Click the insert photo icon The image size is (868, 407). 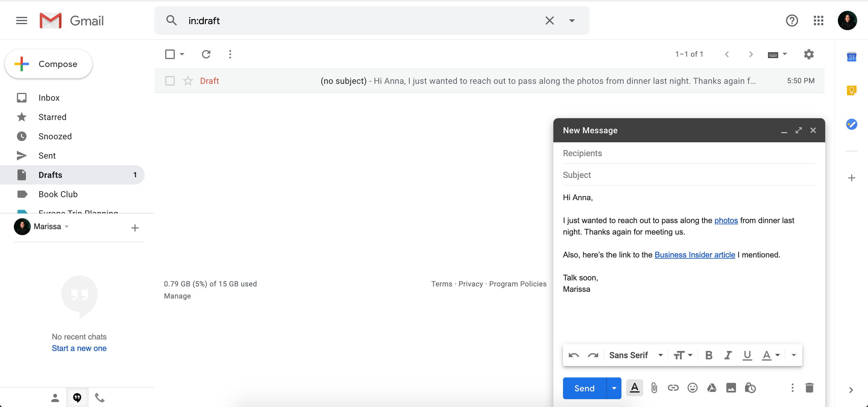click(x=731, y=388)
